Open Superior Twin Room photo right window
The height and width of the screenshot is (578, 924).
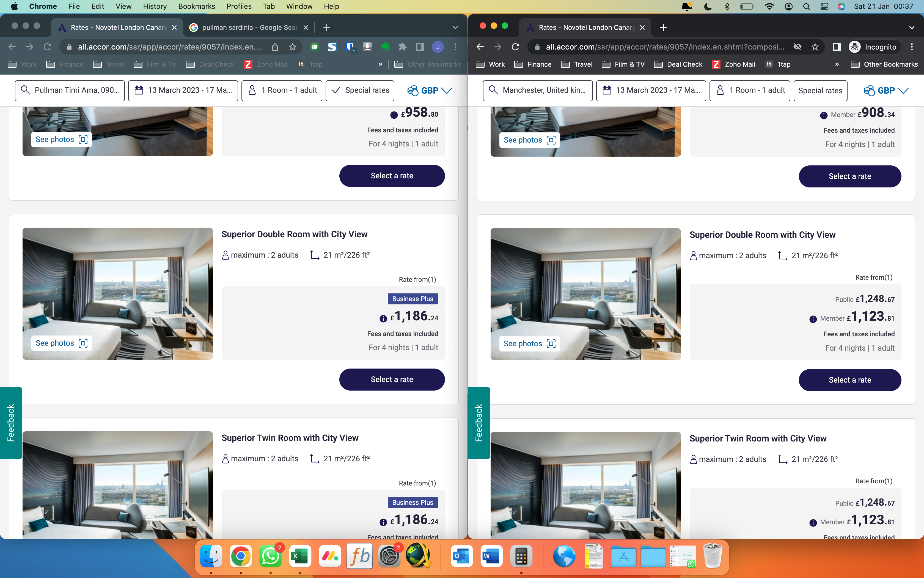(x=585, y=485)
